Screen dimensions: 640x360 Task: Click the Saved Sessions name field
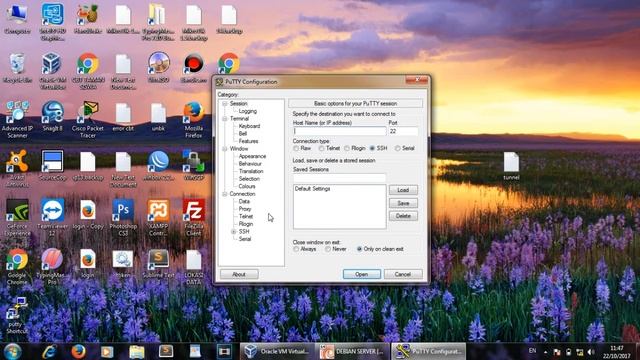point(339,178)
